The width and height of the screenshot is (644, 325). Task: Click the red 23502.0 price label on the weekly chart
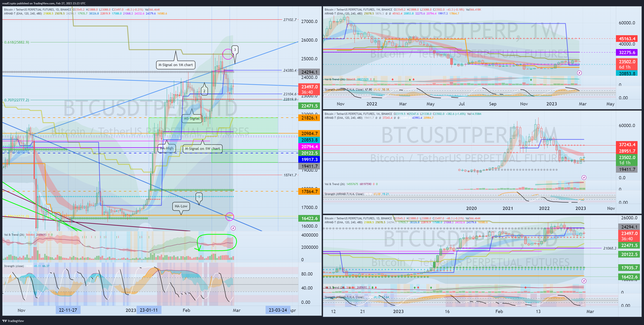coord(627,64)
